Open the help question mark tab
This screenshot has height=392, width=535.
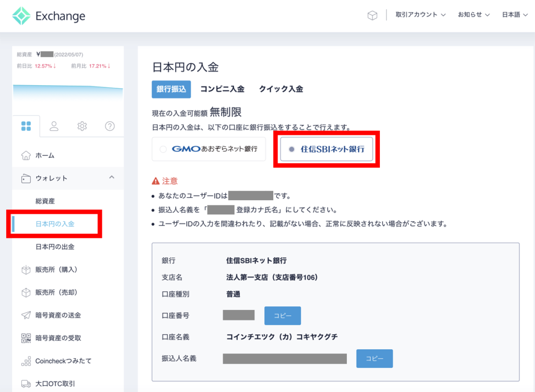click(110, 126)
